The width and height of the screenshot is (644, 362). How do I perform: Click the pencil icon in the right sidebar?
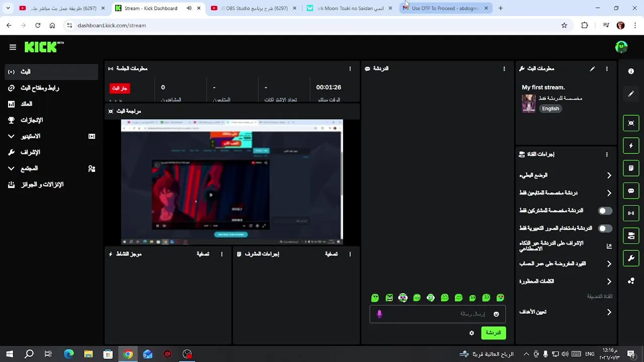[x=631, y=94]
